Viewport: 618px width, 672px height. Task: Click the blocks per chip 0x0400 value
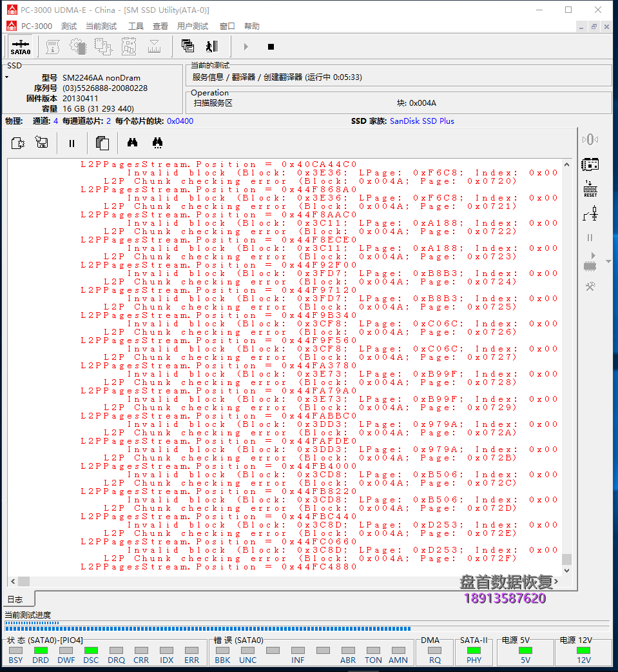coord(180,121)
